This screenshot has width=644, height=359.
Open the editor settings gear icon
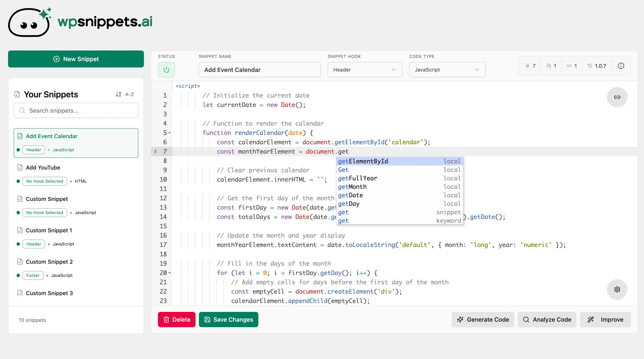(617, 289)
